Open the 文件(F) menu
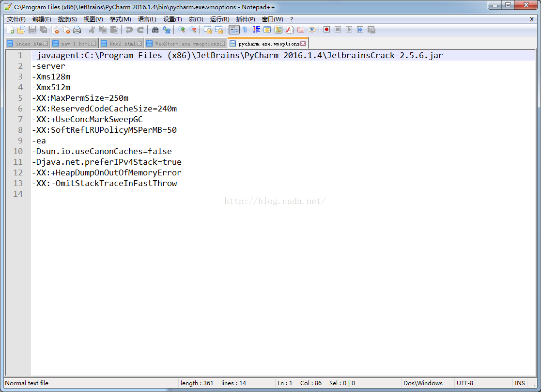Screen dimensions: 541x392 [16, 19]
